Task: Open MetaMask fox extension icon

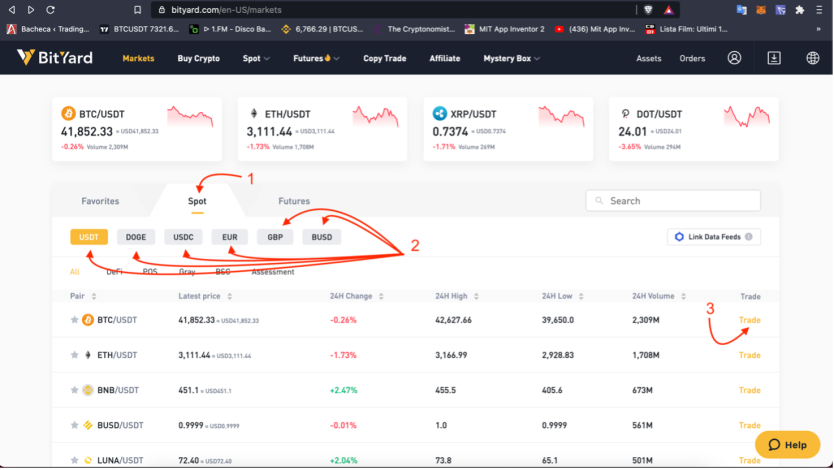Action: (x=761, y=10)
